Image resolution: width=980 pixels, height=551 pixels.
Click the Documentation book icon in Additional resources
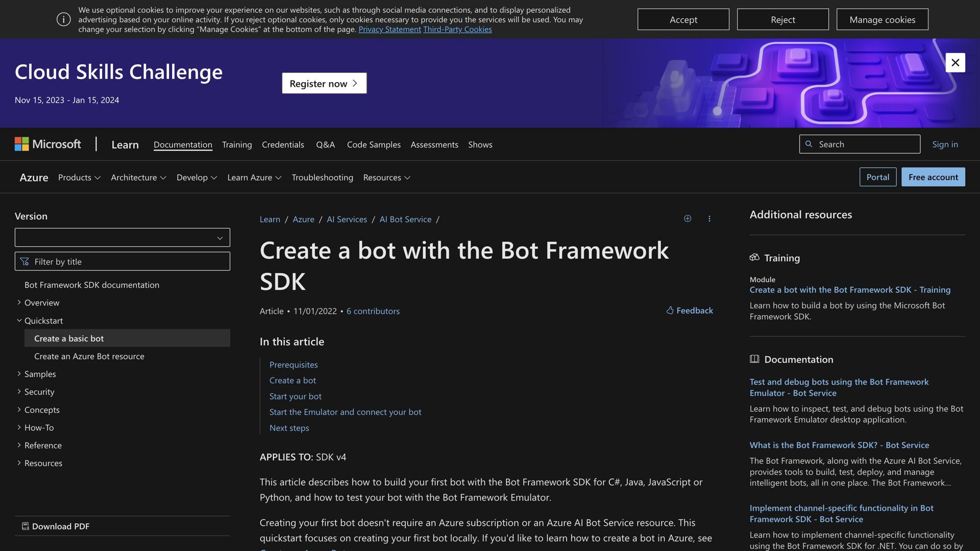[x=755, y=359]
